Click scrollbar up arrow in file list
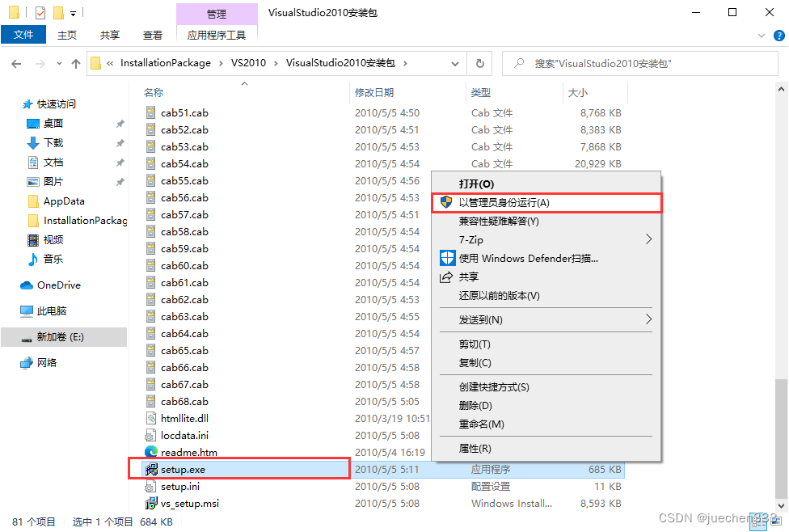The width and height of the screenshot is (789, 532). [781, 89]
